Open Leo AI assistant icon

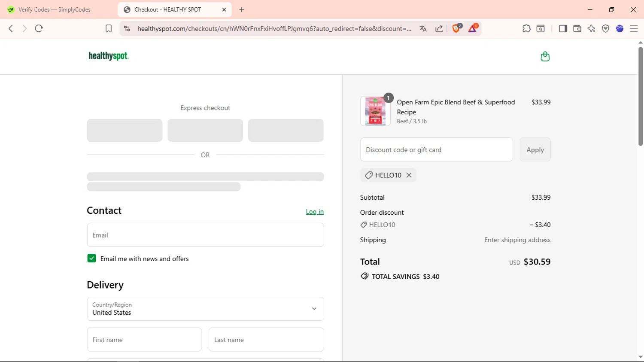pyautogui.click(x=591, y=28)
